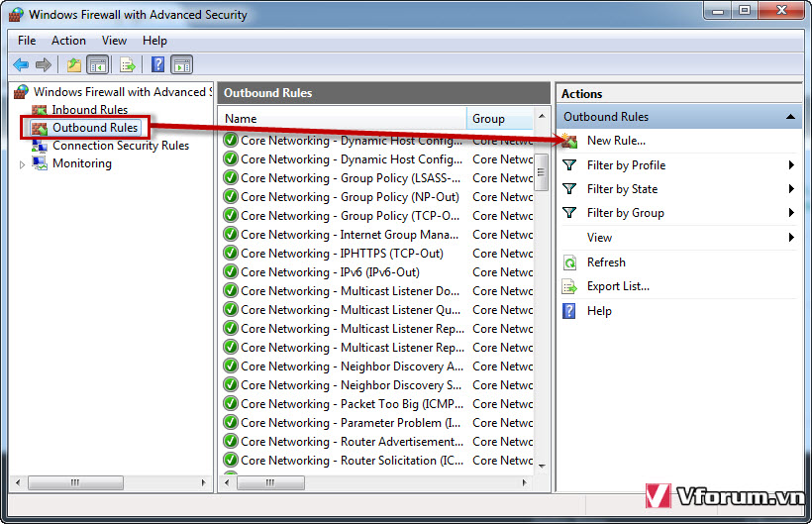Click the Back arrow toolbar icon
Screen dimensions: 812x524
(x=21, y=64)
